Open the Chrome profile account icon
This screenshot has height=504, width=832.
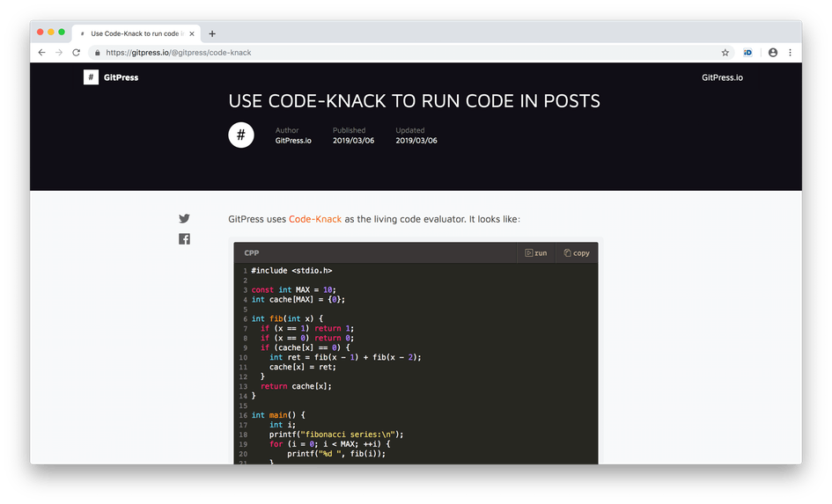773,53
